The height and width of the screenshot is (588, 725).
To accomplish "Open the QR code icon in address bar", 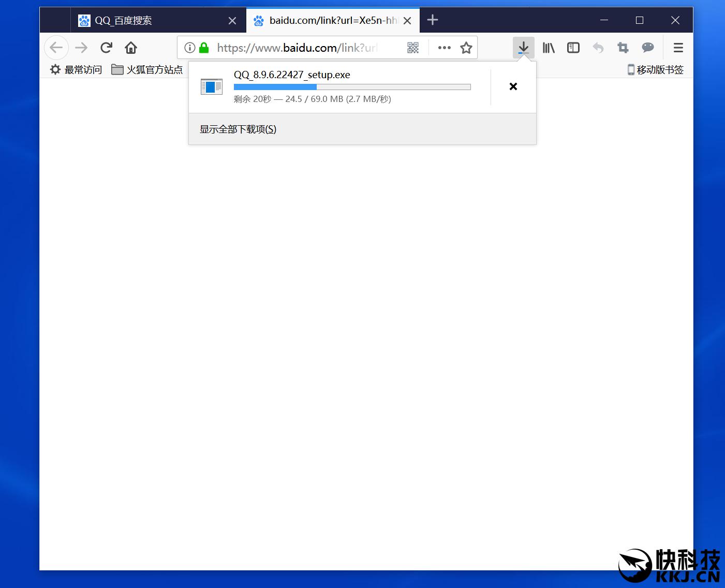I will [413, 48].
